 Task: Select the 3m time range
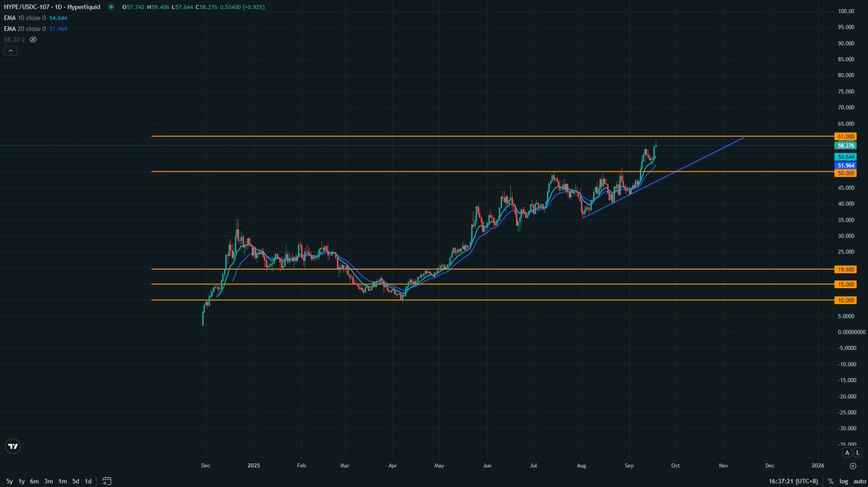(48, 480)
